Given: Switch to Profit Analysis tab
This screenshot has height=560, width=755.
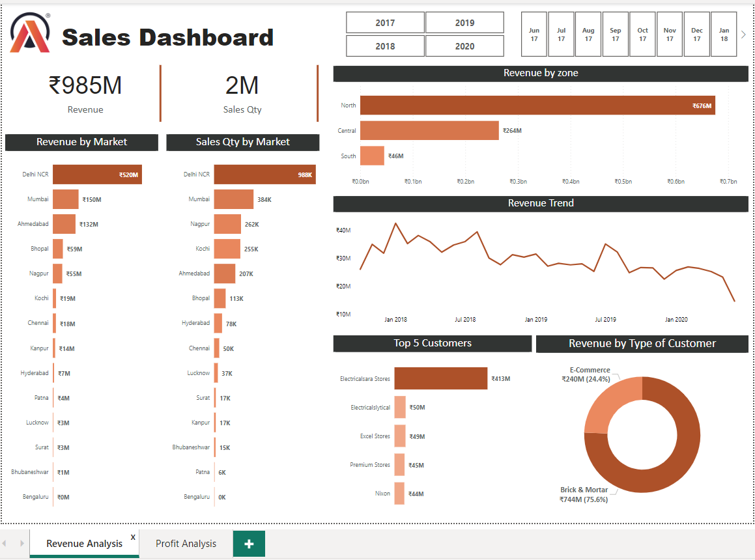Looking at the screenshot, I should (186, 544).
